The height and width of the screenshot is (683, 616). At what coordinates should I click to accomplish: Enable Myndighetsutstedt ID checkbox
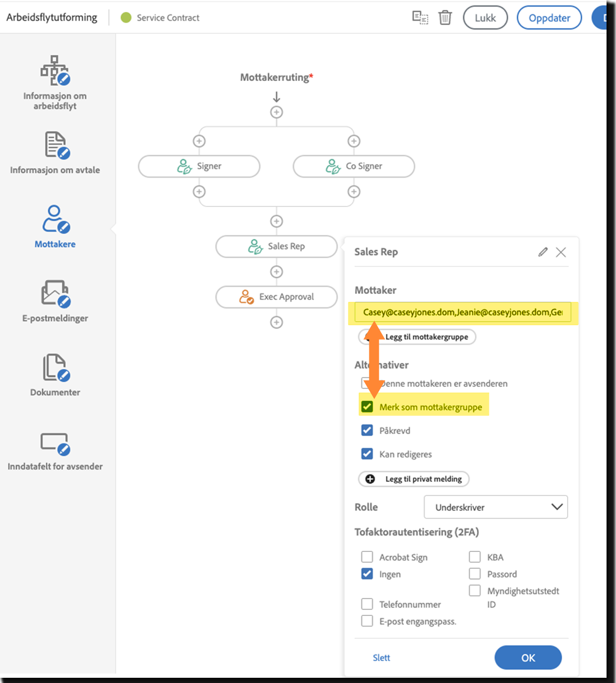(475, 591)
